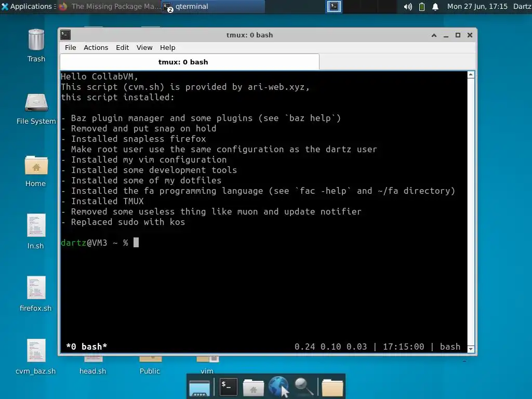Click the battery indicator in panel
The height and width of the screenshot is (399, 532).
(422, 6)
